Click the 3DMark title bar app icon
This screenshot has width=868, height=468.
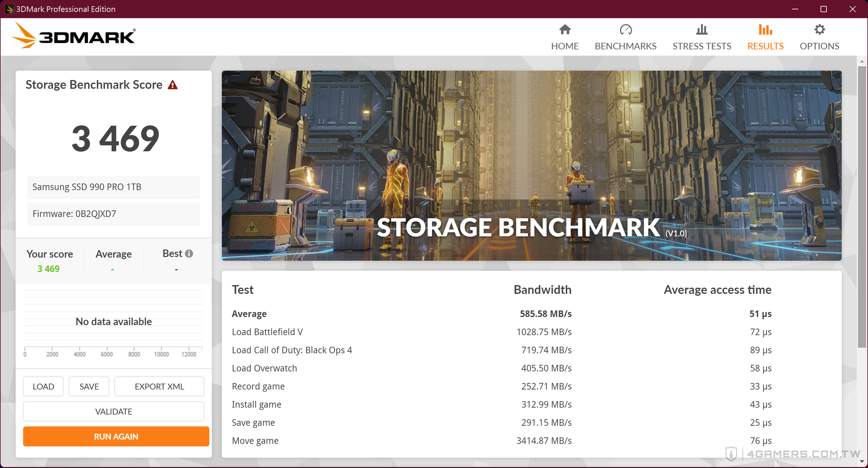point(9,9)
